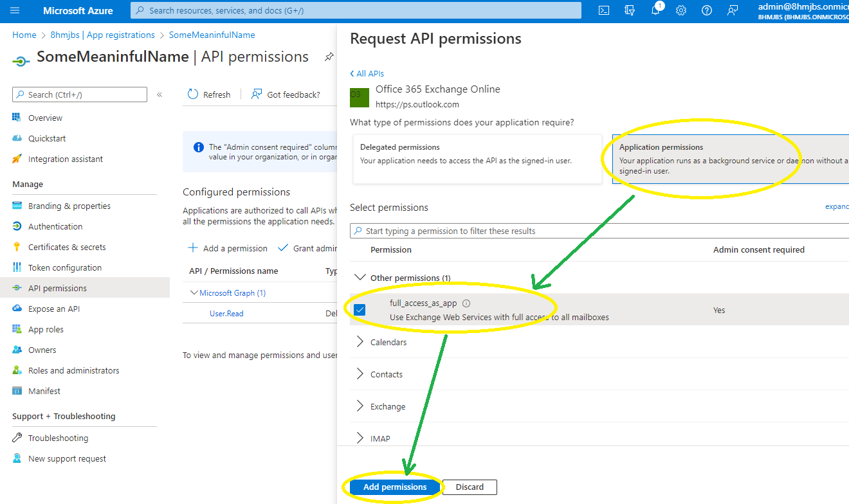Select the Application permissions card
Screen dimensions: 849x504
731,159
